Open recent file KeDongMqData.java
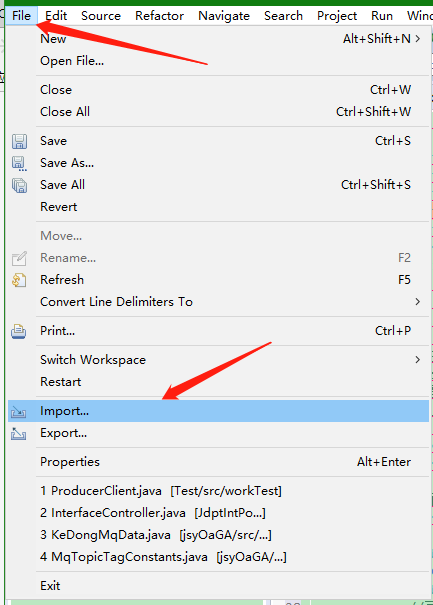 click(218, 535)
